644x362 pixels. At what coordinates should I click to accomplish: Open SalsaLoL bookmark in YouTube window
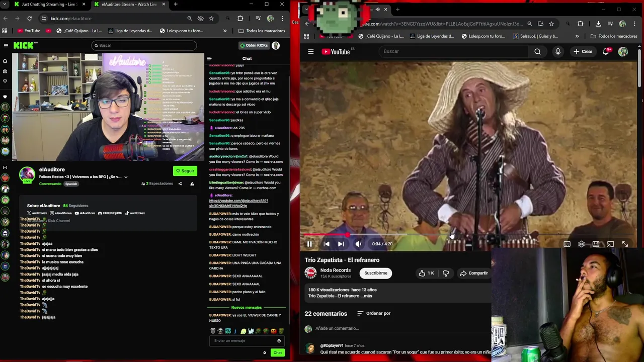coord(536,36)
